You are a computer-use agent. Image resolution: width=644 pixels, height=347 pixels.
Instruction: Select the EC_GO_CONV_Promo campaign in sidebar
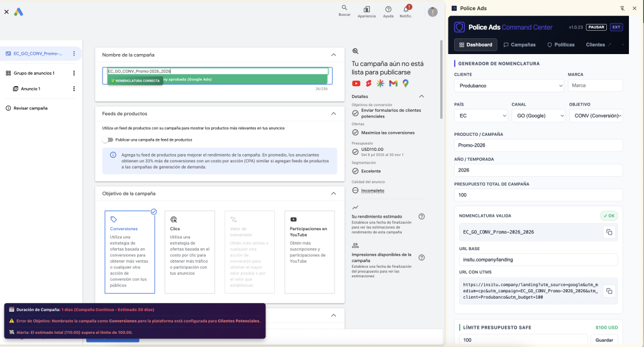click(x=37, y=53)
